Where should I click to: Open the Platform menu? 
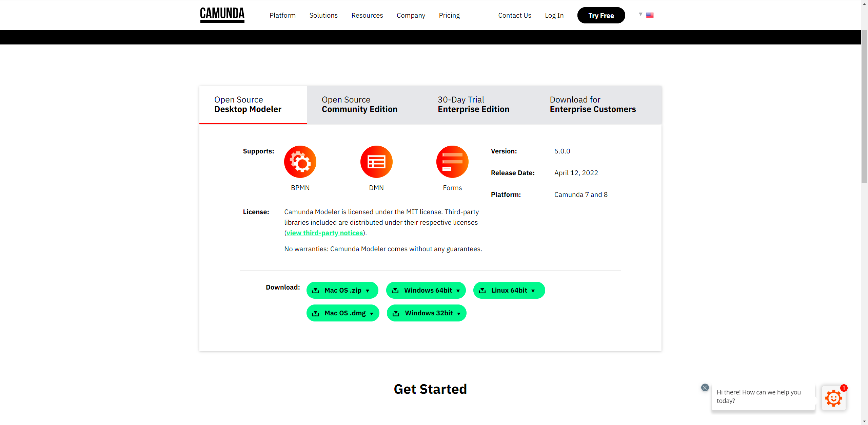(282, 15)
